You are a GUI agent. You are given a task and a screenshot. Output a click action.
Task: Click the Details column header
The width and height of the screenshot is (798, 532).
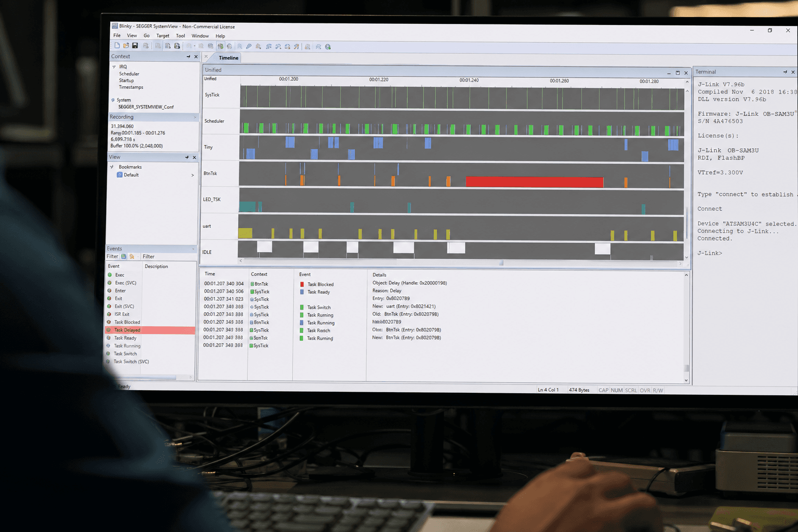point(379,275)
